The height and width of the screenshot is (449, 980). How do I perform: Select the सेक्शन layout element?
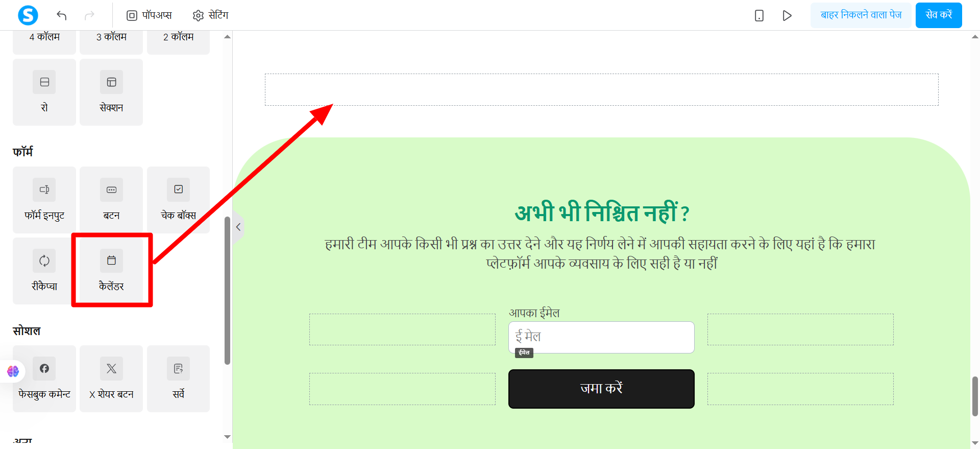pyautogui.click(x=111, y=92)
